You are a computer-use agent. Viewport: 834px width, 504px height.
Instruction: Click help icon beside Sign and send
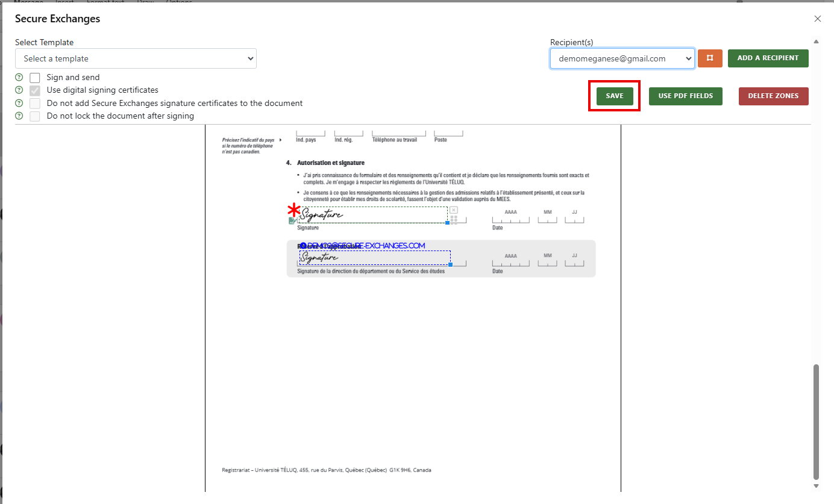(19, 77)
